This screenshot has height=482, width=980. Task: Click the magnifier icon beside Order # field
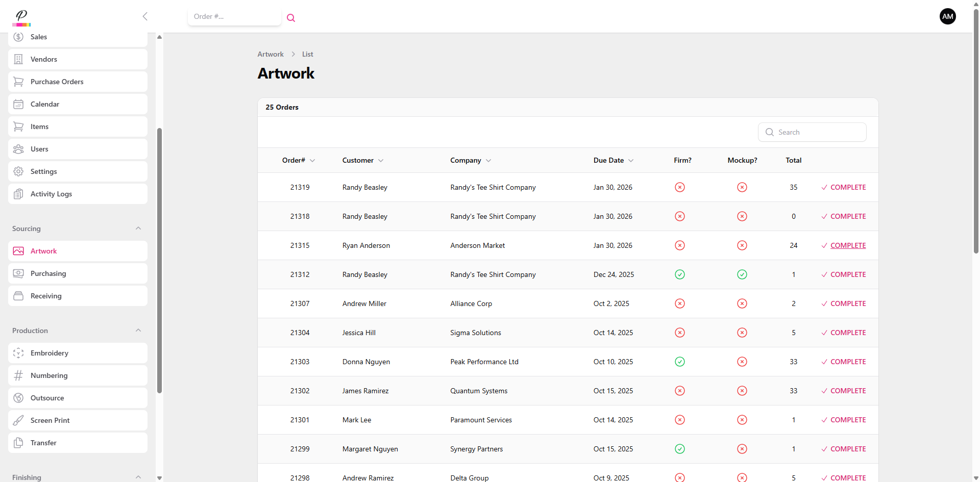(x=291, y=18)
